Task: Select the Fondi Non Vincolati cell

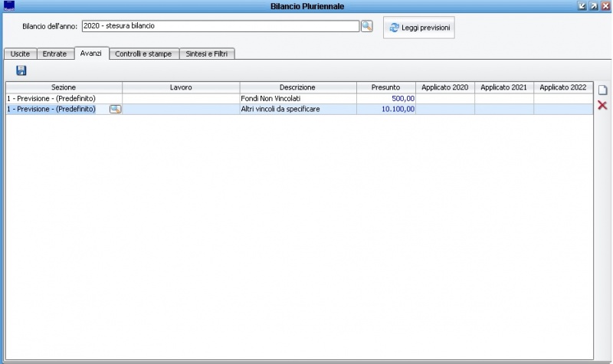Action: coord(298,99)
